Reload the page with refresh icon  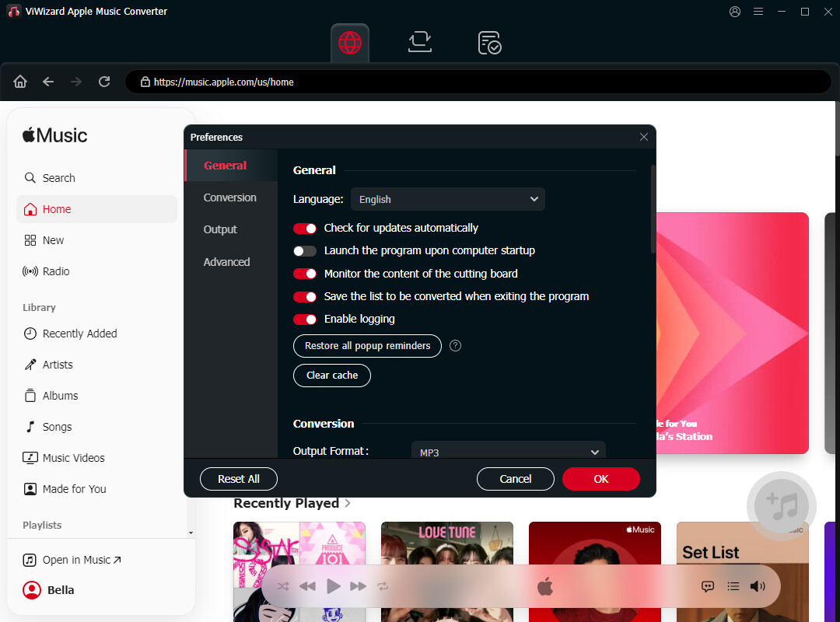(104, 82)
